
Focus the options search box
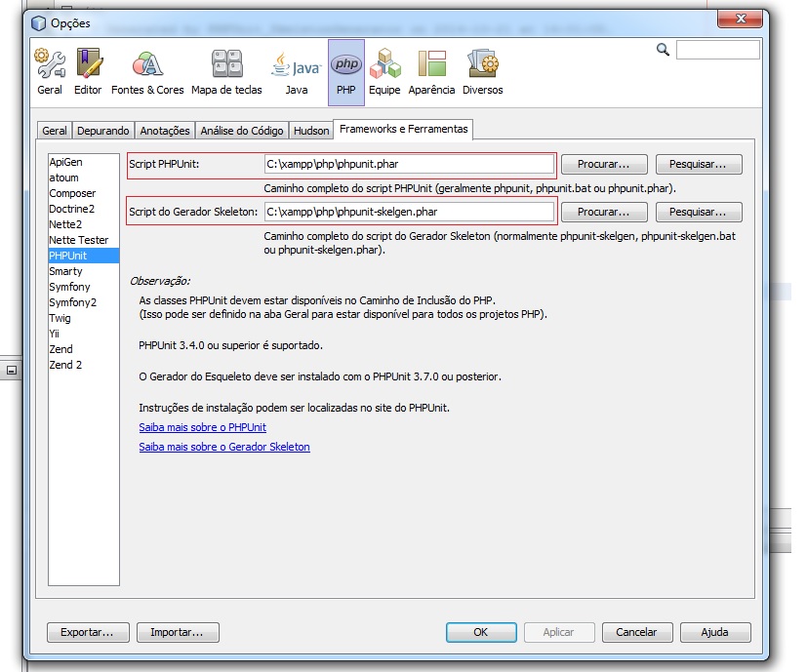point(717,50)
